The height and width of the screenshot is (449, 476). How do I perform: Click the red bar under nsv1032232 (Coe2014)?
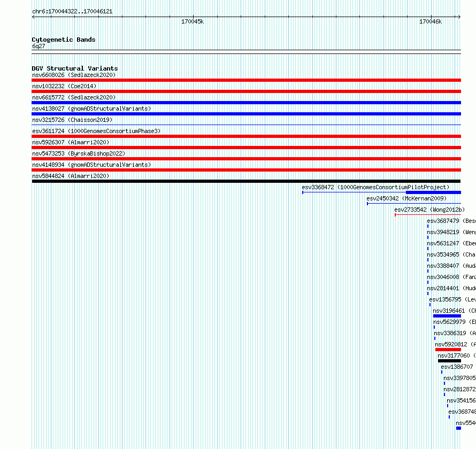pyautogui.click(x=246, y=91)
